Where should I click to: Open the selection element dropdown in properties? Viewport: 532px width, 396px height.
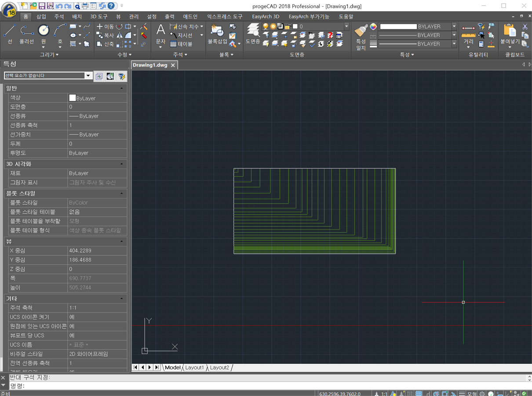click(x=88, y=76)
